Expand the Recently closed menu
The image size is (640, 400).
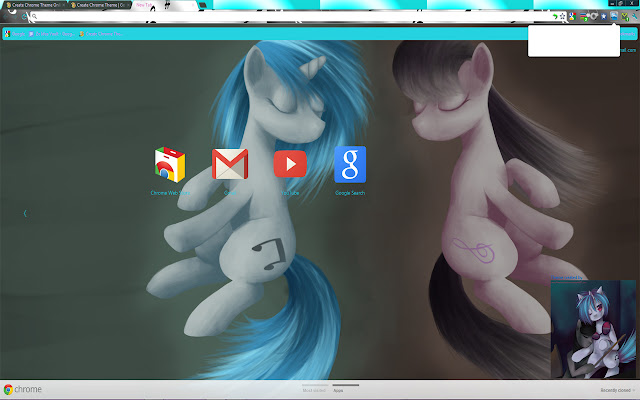click(x=618, y=391)
